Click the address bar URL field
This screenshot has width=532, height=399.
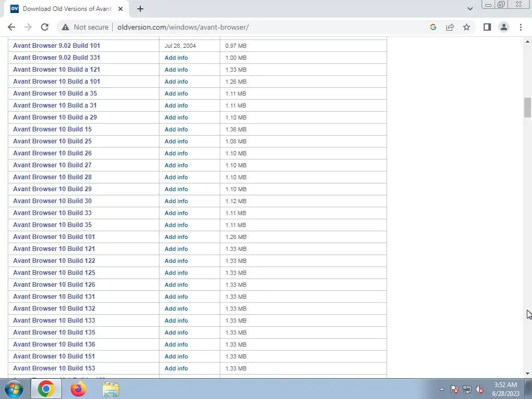point(183,27)
